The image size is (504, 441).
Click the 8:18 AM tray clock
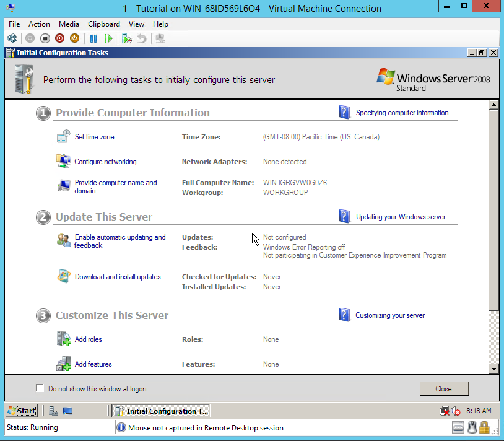point(479,411)
